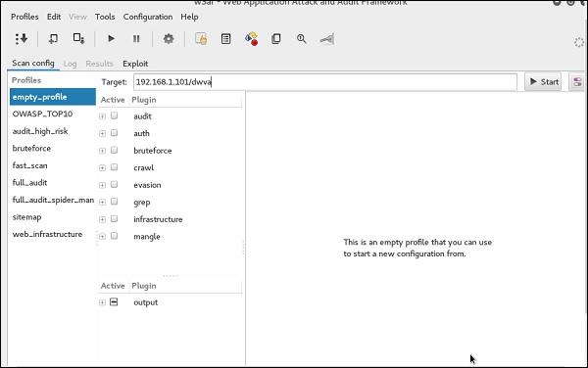Start scan with the play icon
The height and width of the screenshot is (368, 588).
click(x=111, y=38)
